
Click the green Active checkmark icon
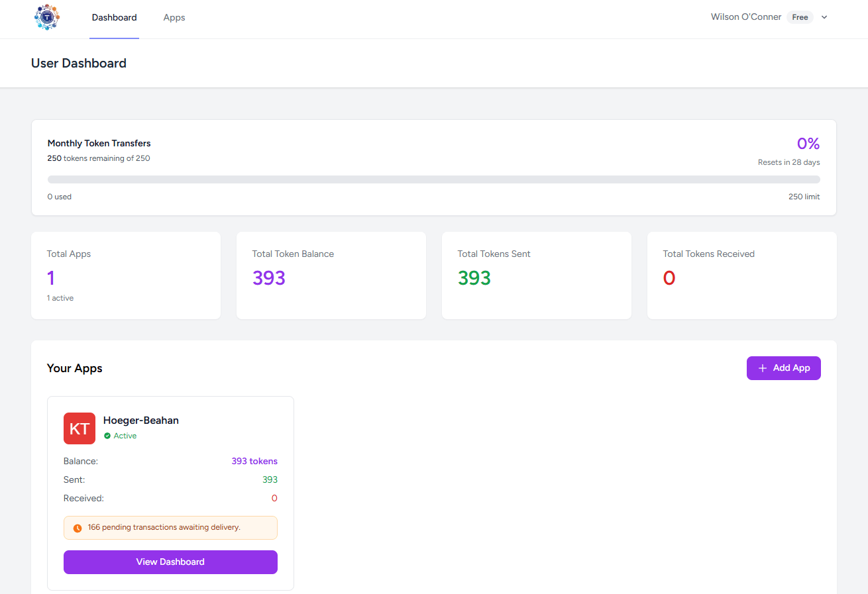tap(107, 436)
